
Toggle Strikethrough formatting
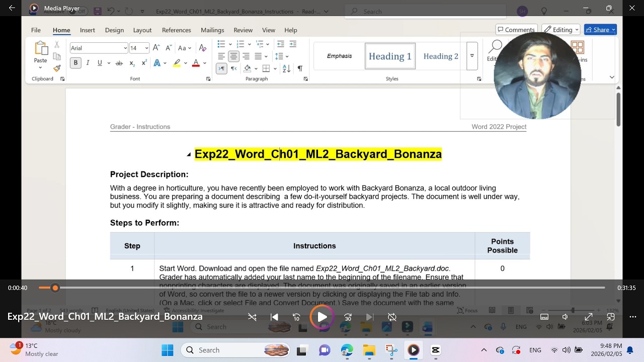(x=119, y=63)
